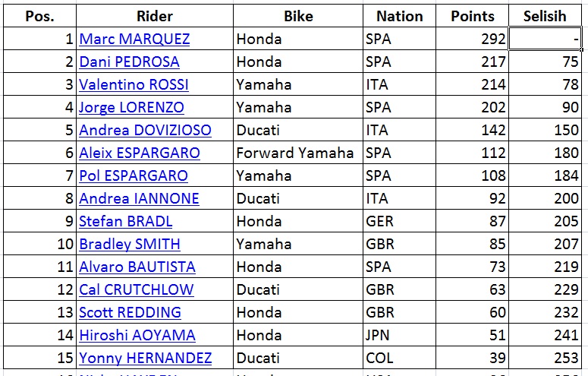The width and height of the screenshot is (588, 376).
Task: Select the Points header cell
Action: click(x=472, y=16)
